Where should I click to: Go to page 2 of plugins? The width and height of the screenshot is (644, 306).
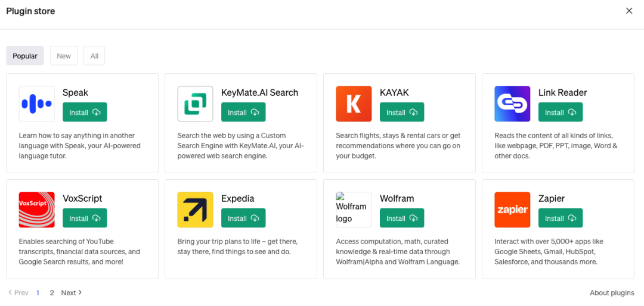click(52, 293)
